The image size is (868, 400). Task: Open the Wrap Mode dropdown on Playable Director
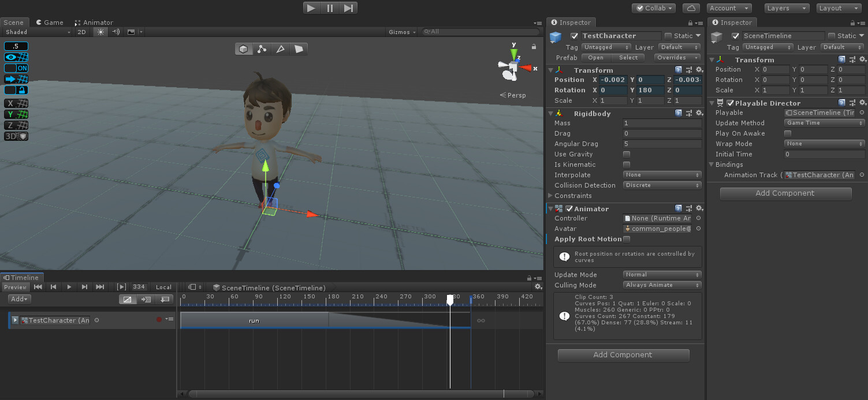824,144
